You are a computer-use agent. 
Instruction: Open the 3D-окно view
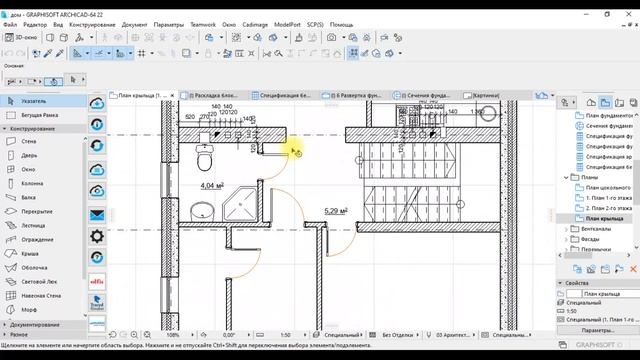(22, 38)
